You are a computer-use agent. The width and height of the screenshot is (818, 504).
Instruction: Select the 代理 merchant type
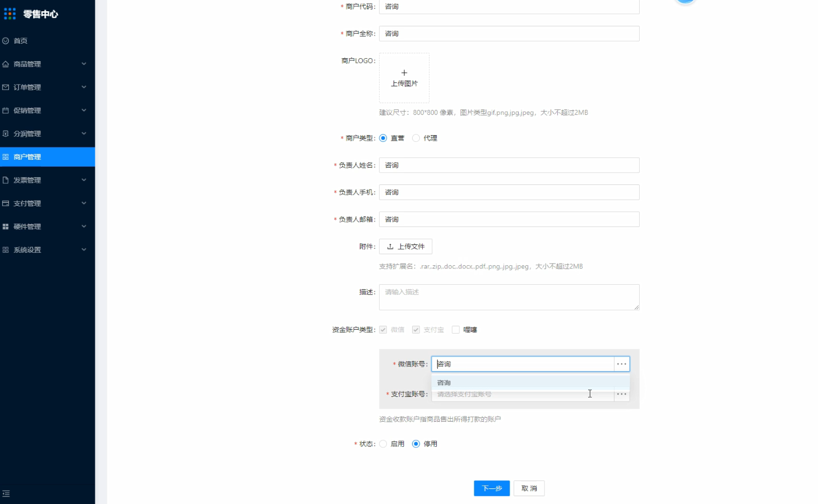[416, 138]
